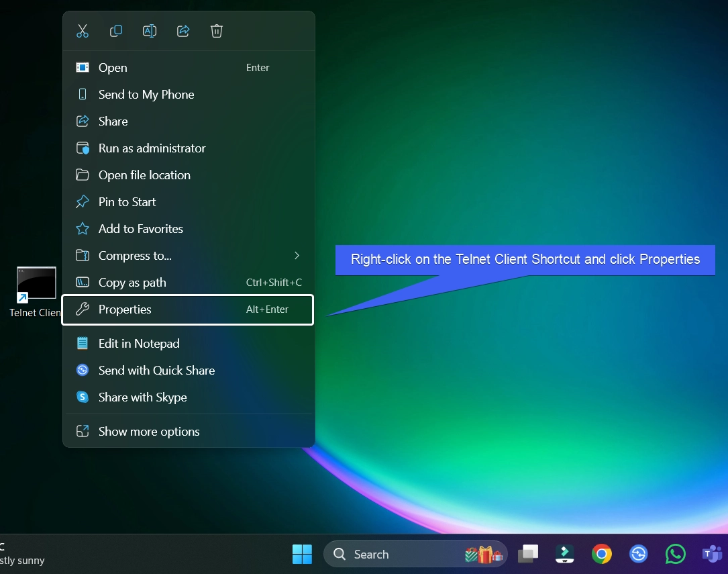
Task: Click the weather widget showing sunny
Action: coord(22,554)
